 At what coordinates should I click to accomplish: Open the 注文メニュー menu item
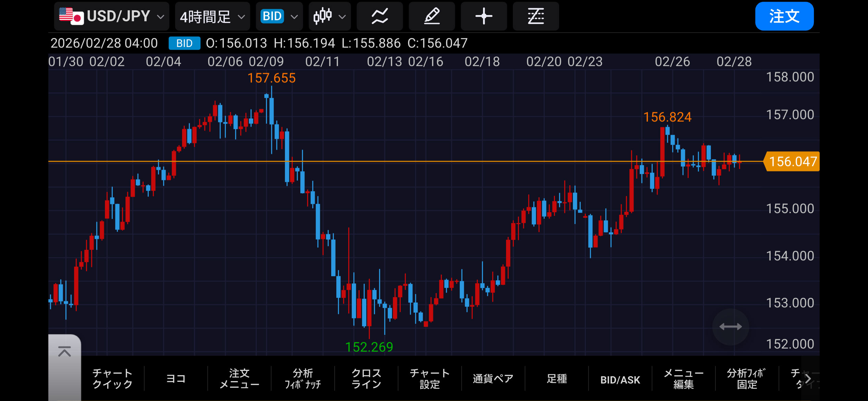pos(239,378)
